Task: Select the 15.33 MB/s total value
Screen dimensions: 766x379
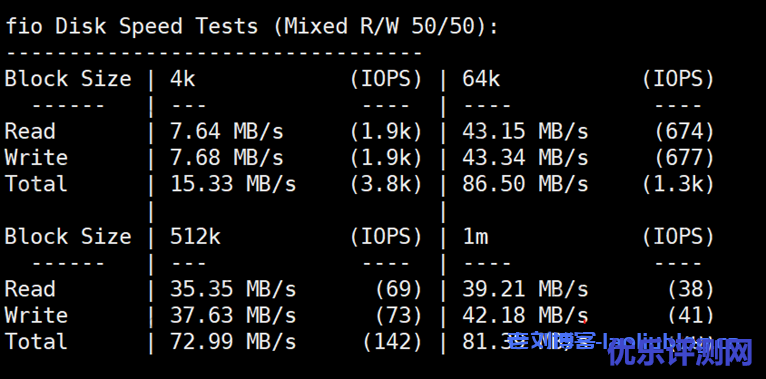Action: 233,184
